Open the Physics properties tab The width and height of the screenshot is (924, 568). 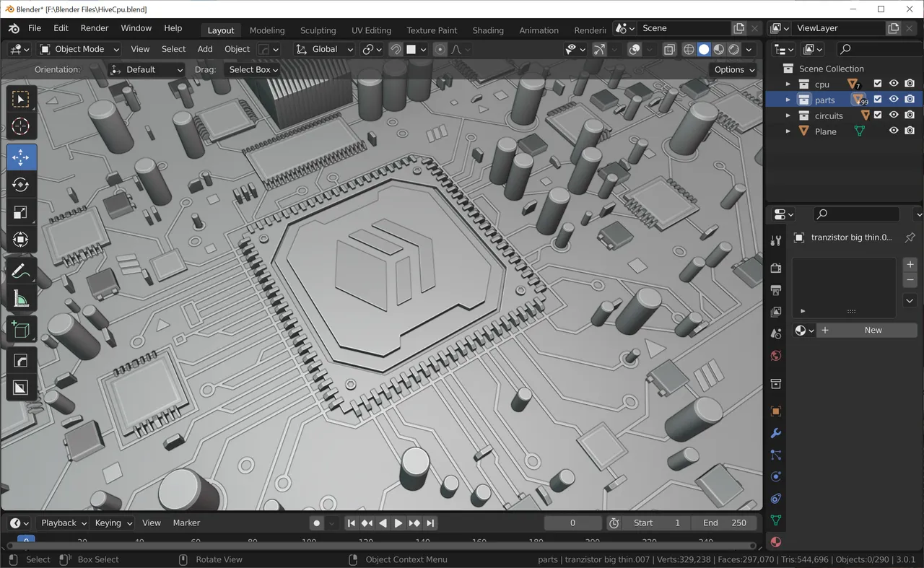[x=776, y=476]
